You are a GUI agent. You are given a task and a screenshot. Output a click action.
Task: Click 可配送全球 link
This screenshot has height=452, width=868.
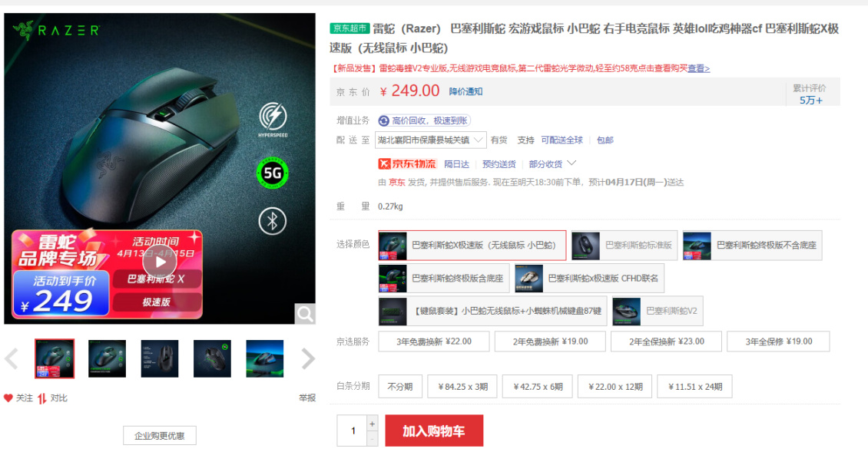tap(562, 140)
